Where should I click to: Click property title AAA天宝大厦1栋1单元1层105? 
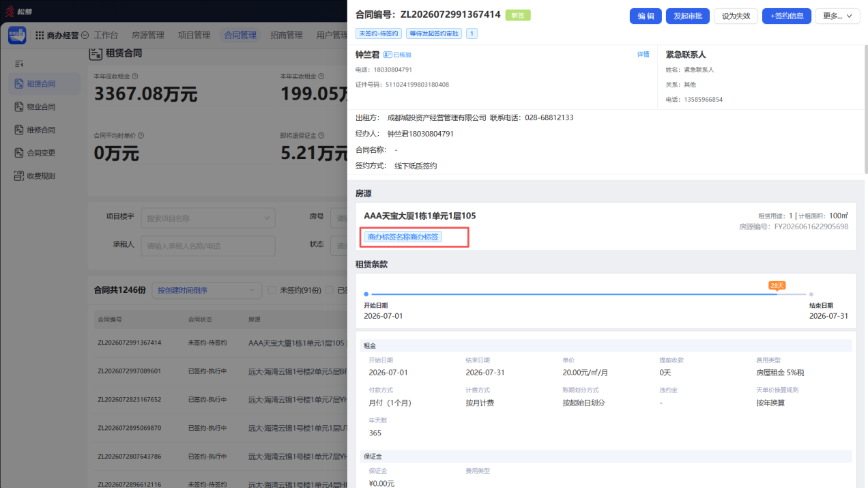[x=420, y=216]
